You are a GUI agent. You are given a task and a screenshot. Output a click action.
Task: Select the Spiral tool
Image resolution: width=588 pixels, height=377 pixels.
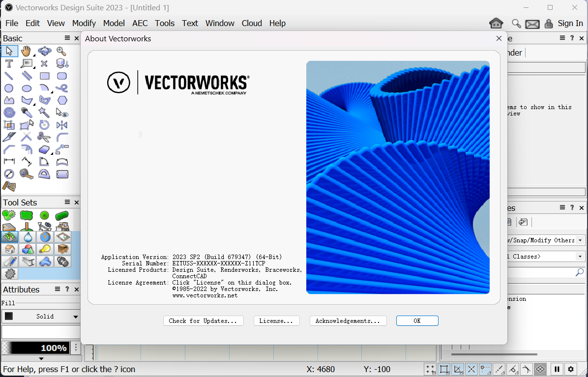(x=9, y=112)
